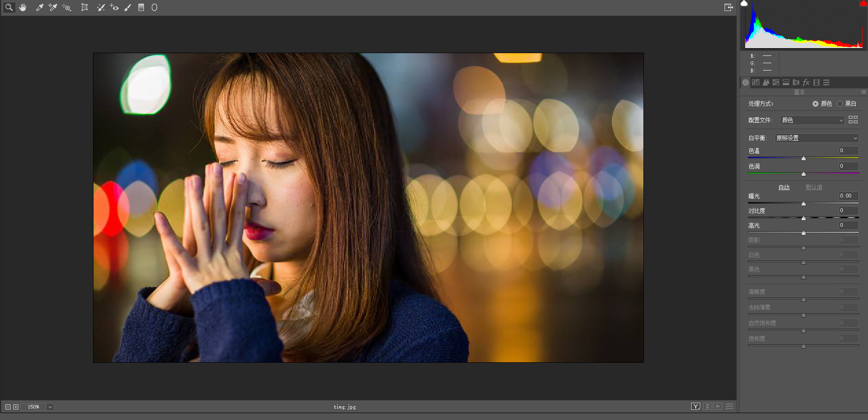Select the Graduated Filter tool
The width and height of the screenshot is (868, 420).
click(x=141, y=7)
